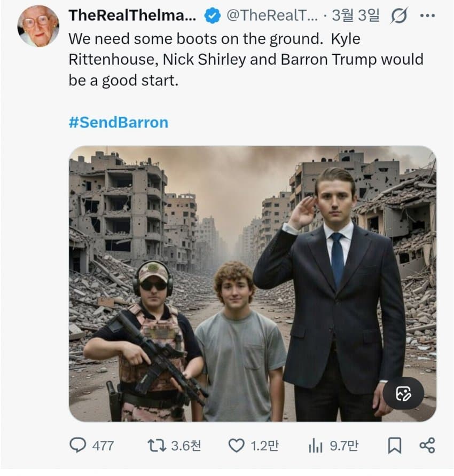Open the three-dot more options menu
The height and width of the screenshot is (476, 454).
(427, 16)
